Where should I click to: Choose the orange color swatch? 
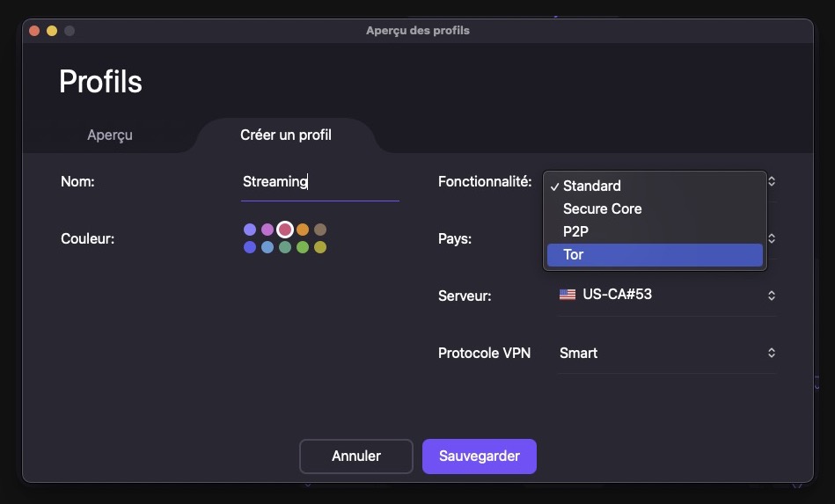(x=303, y=230)
